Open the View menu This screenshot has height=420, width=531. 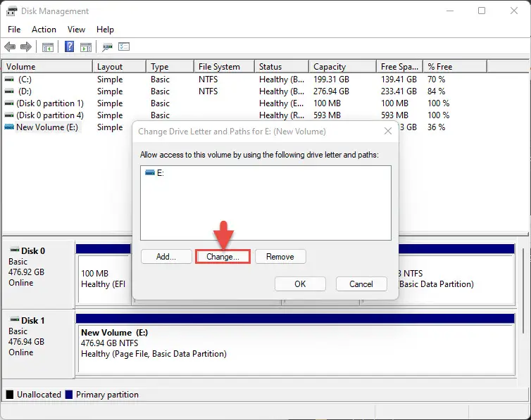click(x=76, y=30)
